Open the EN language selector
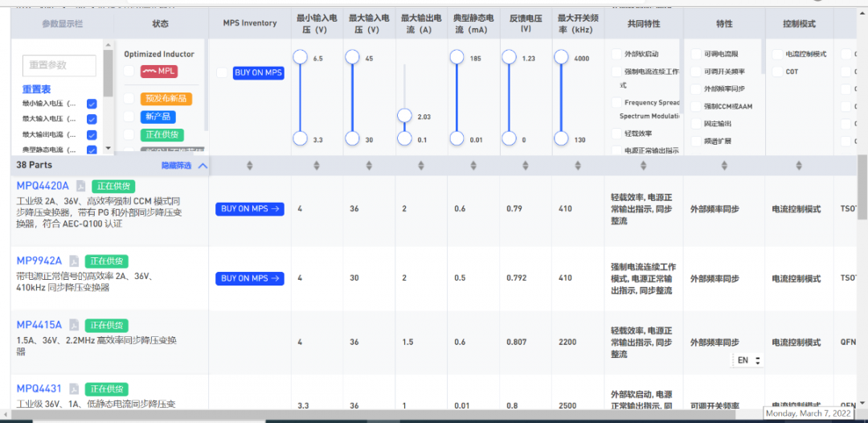The height and width of the screenshot is (423, 868). pos(749,360)
